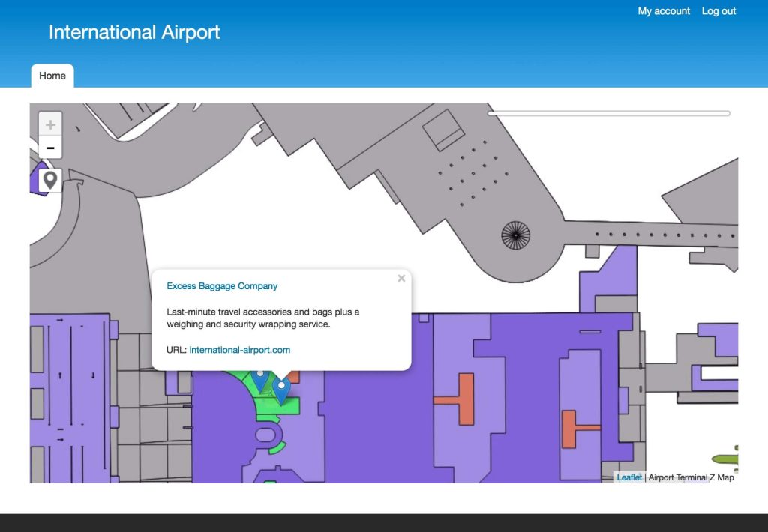Screen dimensions: 768x532
Task: Visit the international-airport.com URL link
Action: click(239, 349)
